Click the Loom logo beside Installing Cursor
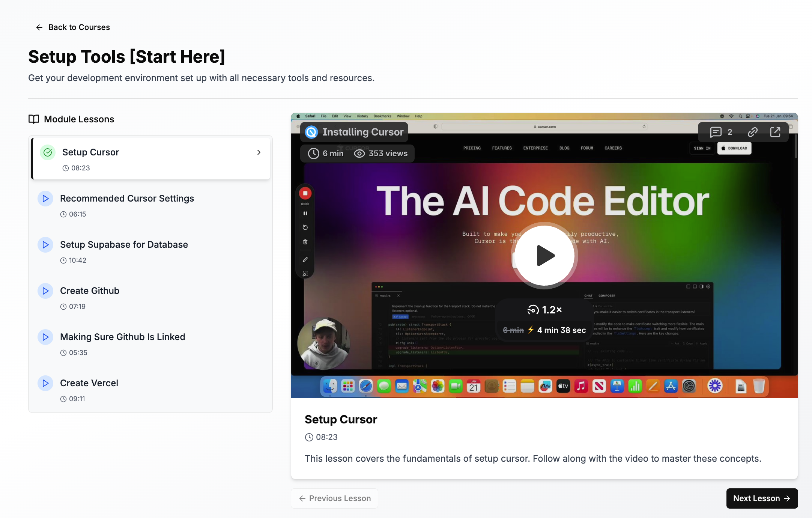Screen dimensions: 812x518 point(311,132)
